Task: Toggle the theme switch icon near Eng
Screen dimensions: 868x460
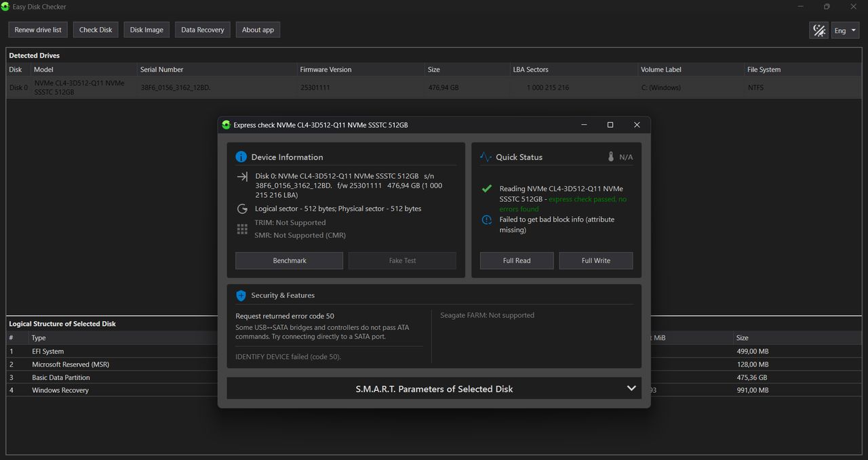Action: pos(819,30)
